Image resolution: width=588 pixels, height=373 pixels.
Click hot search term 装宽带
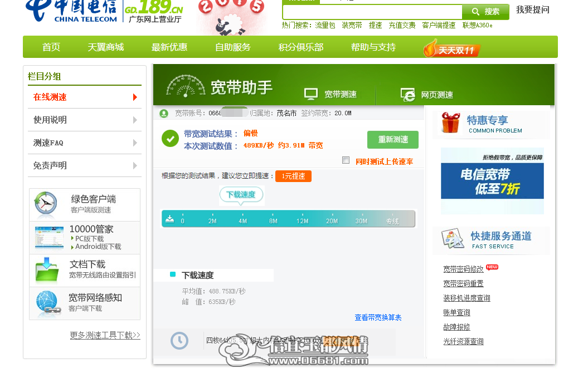352,26
